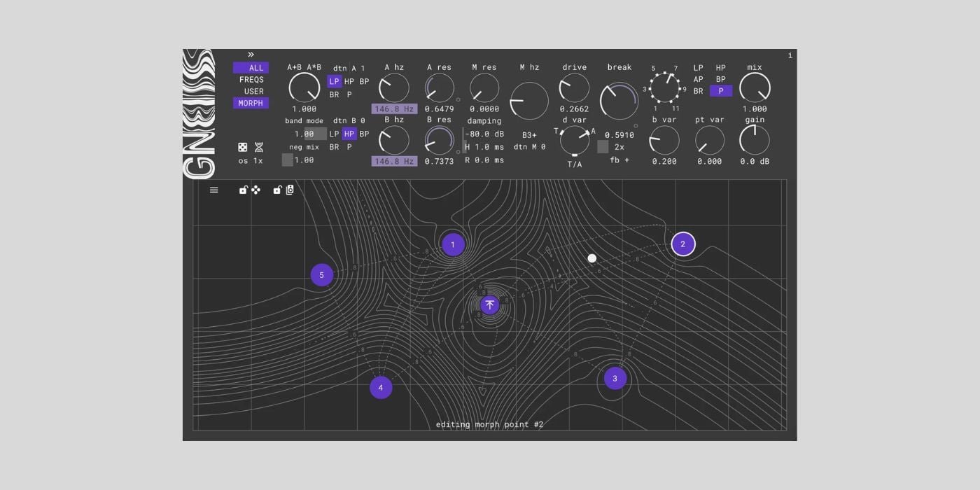The width and height of the screenshot is (980, 490).
Task: Select the P mode right of break
Action: coord(721,91)
